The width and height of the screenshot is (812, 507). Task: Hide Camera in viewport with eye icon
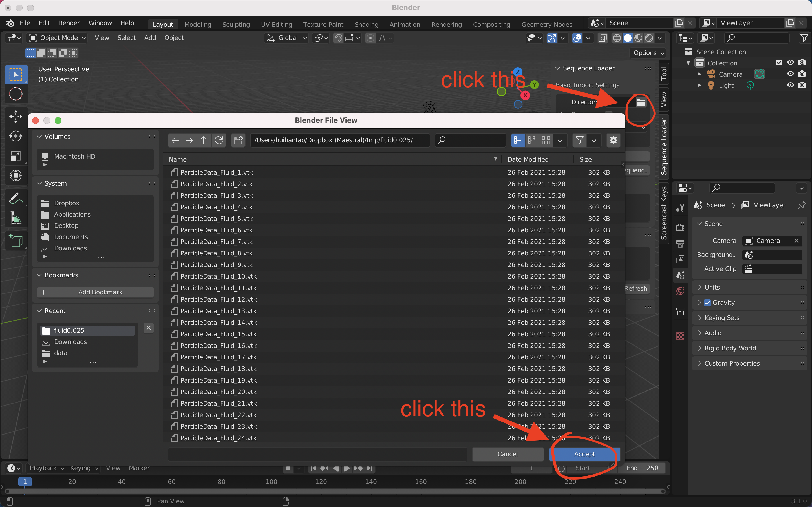[790, 74]
